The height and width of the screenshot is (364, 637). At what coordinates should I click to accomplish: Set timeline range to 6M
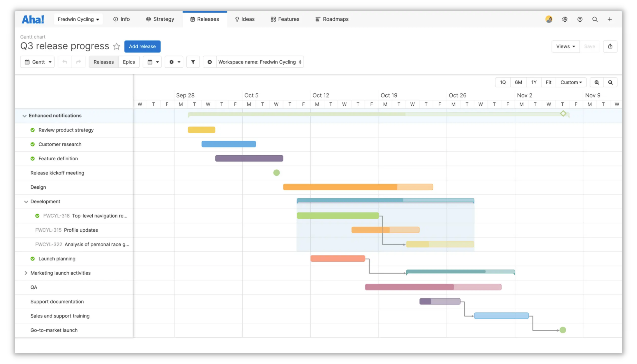coord(518,82)
